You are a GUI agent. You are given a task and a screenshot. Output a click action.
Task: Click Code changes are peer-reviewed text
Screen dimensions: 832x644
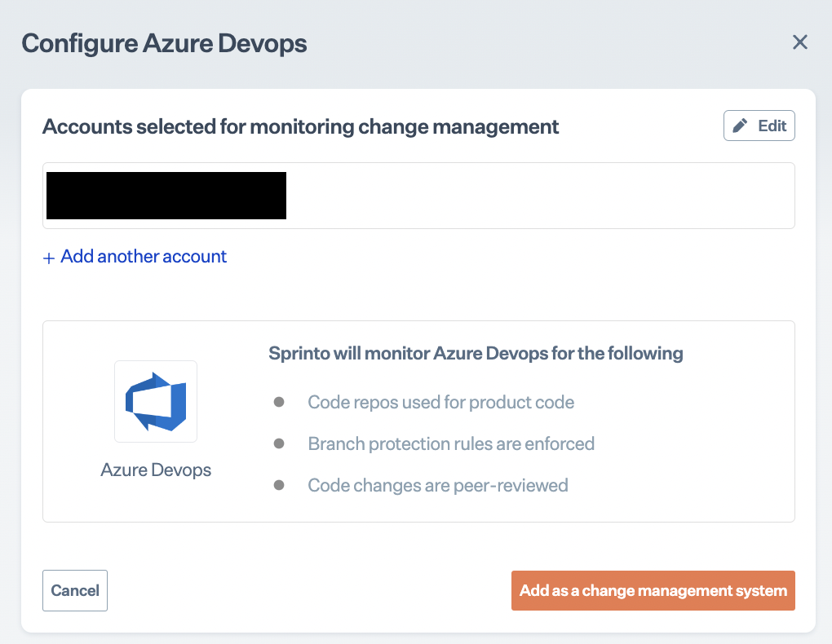437,485
